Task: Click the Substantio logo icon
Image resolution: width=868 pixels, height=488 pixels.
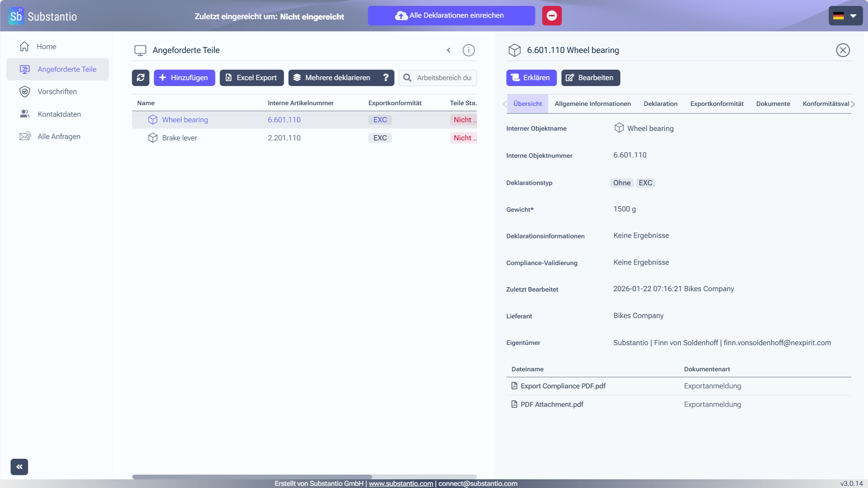Action: click(x=16, y=16)
